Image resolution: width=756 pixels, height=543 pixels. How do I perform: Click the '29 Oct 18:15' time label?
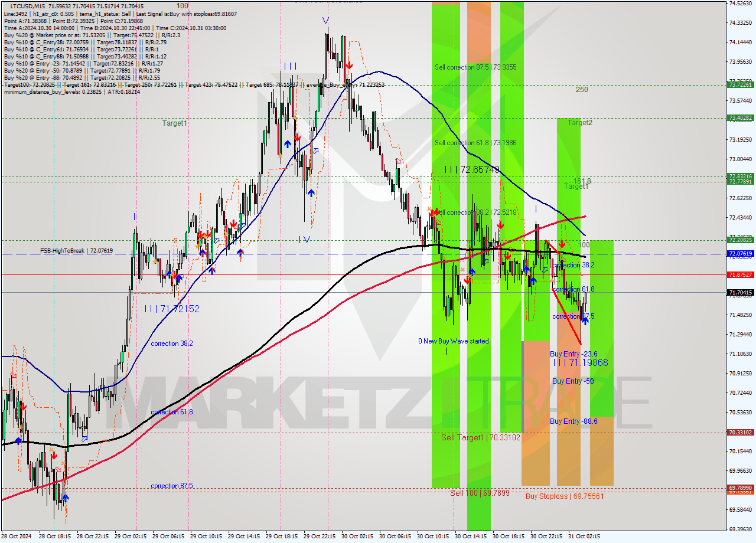click(x=281, y=537)
